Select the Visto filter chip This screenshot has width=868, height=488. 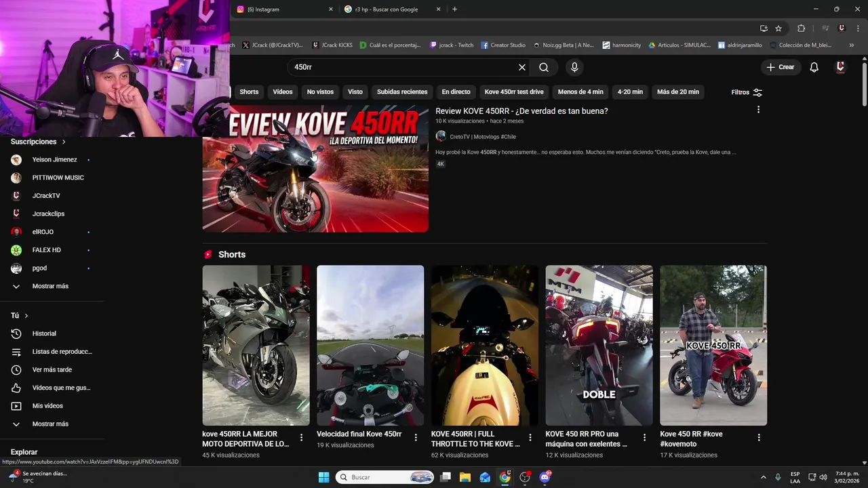click(x=355, y=91)
